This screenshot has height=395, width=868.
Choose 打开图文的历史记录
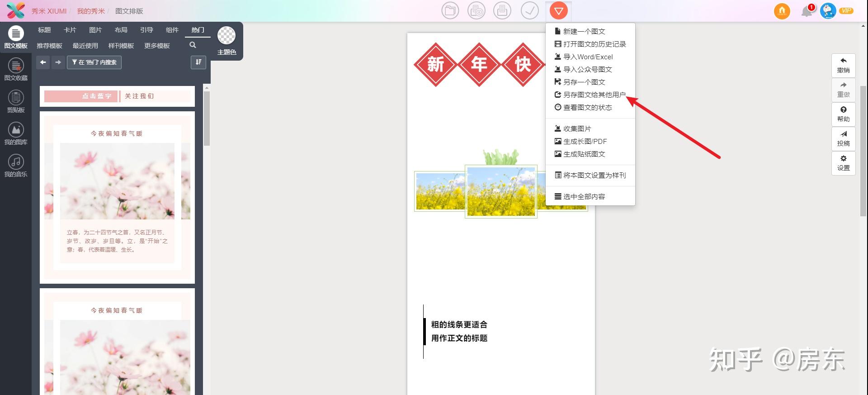point(590,44)
